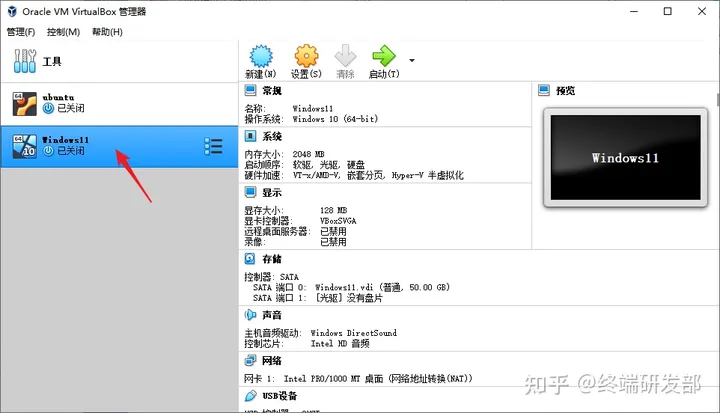This screenshot has width=720, height=413.
Task: Open the 系统 section heading link
Action: pyautogui.click(x=272, y=136)
